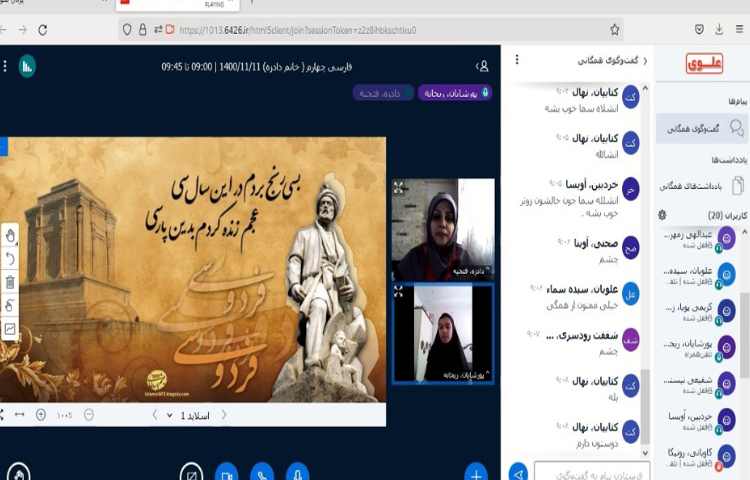This screenshot has height=480, width=750.
Task: Collapse the public chat panel with chevron
Action: point(644,61)
